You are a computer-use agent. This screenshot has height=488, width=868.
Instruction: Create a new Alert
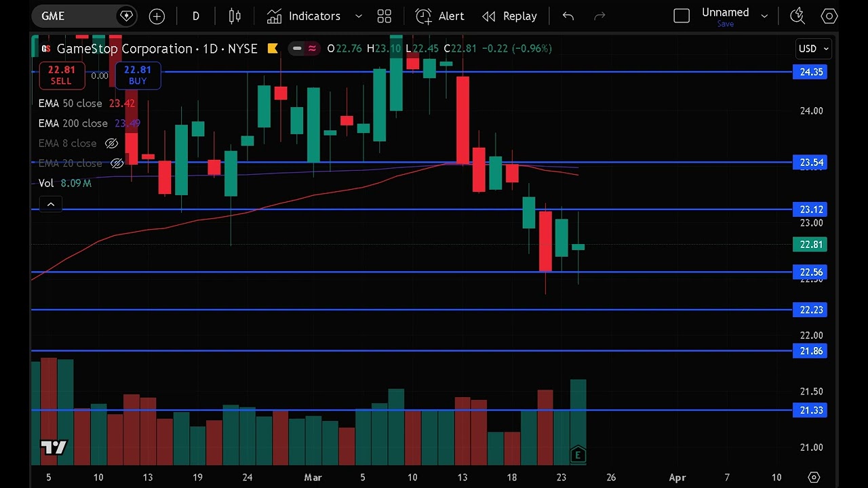point(440,16)
